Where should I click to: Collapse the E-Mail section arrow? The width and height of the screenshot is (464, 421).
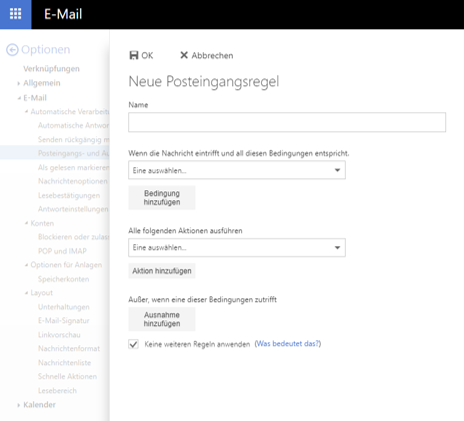point(19,98)
